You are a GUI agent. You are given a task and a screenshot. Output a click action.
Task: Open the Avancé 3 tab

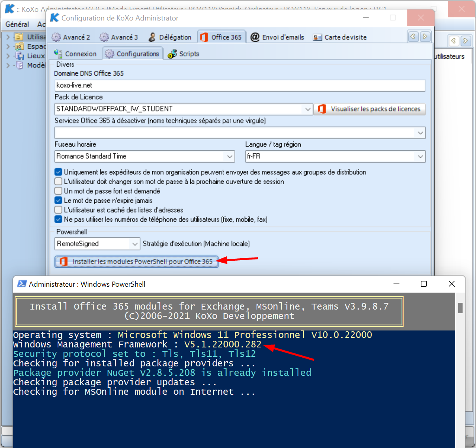tap(119, 37)
